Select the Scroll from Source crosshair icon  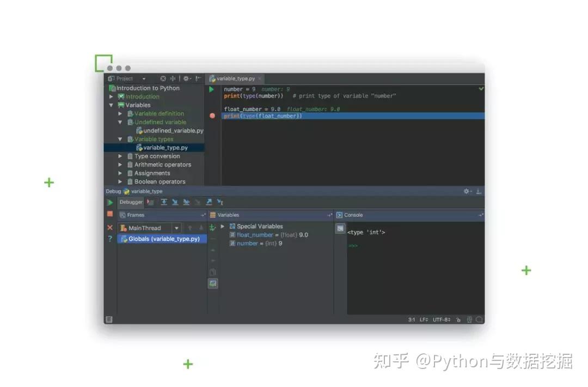(172, 78)
